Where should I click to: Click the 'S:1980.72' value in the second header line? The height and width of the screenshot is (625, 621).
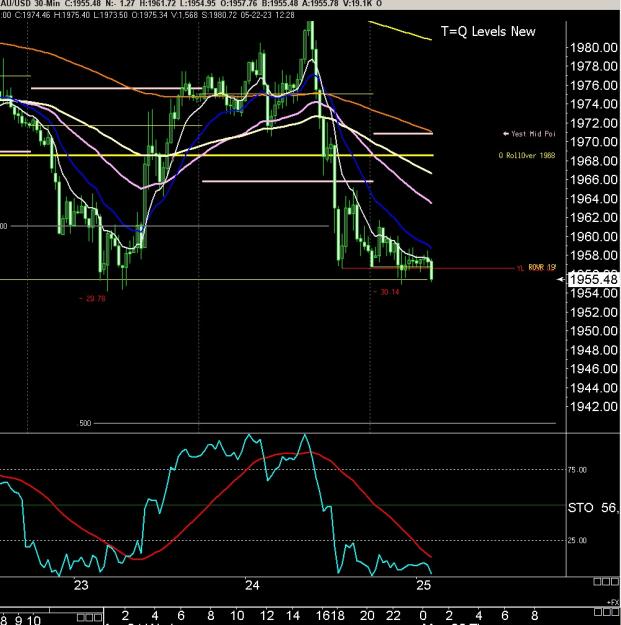[219, 15]
